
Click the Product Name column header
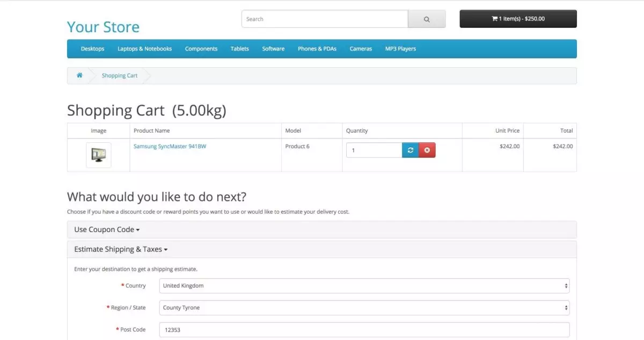[x=152, y=131]
